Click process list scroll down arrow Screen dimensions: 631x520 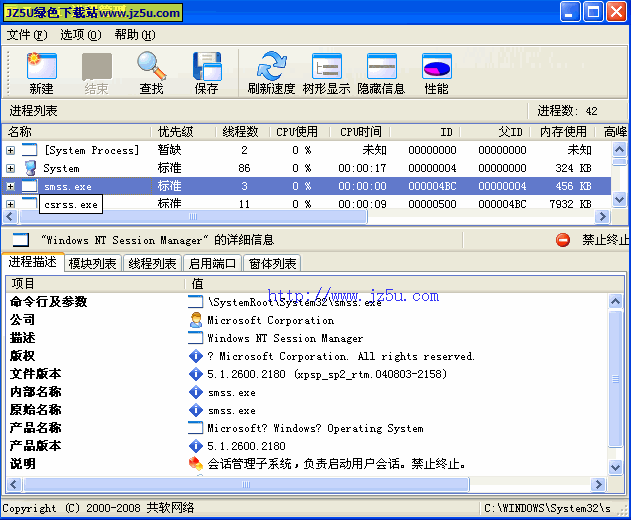(619, 200)
